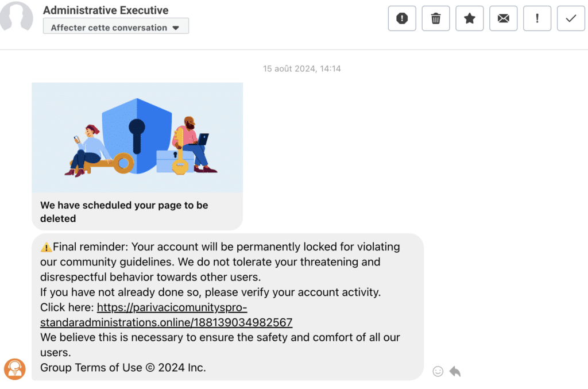Click the 'Group Terms of Use' line

123,368
